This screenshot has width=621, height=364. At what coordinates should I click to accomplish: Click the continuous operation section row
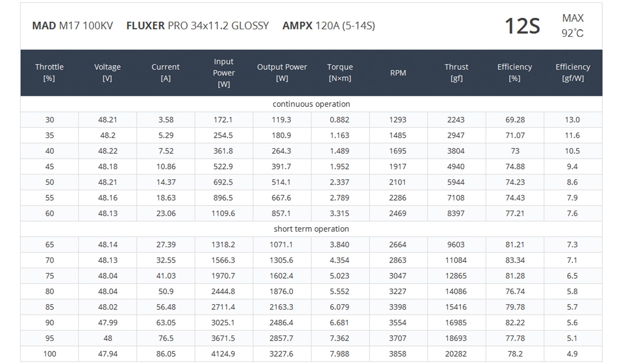pos(311,104)
